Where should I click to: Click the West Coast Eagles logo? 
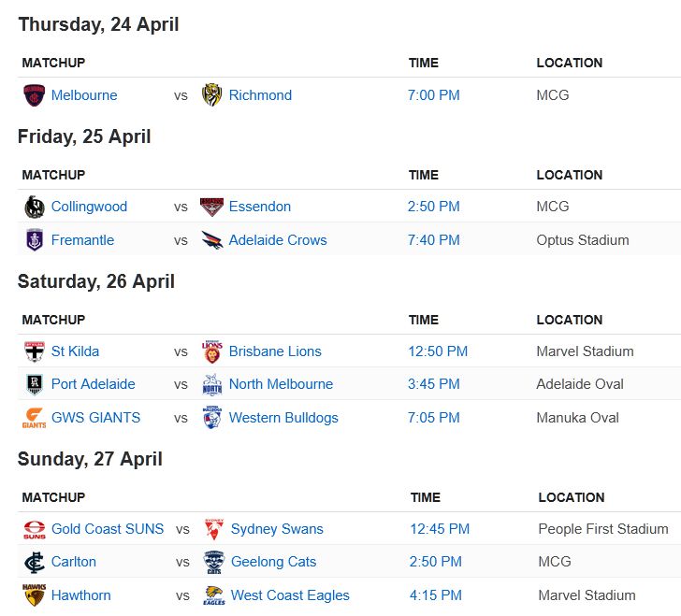click(x=214, y=595)
